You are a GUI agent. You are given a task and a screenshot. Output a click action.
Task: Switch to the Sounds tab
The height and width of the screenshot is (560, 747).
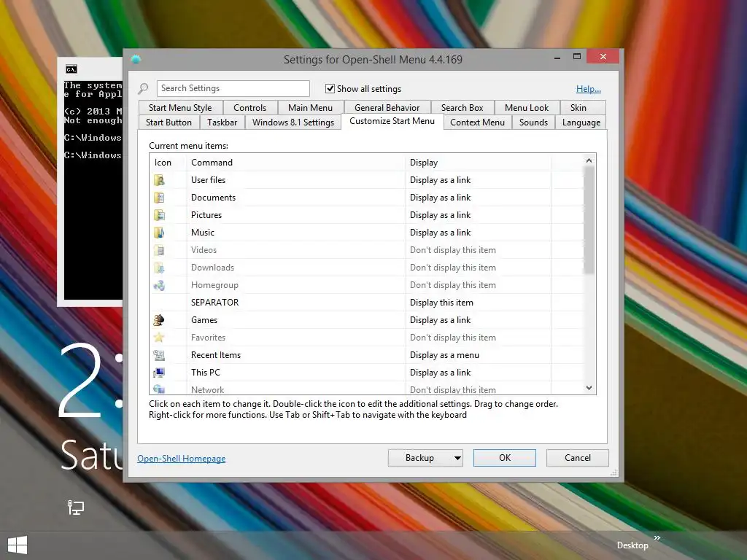coord(533,122)
